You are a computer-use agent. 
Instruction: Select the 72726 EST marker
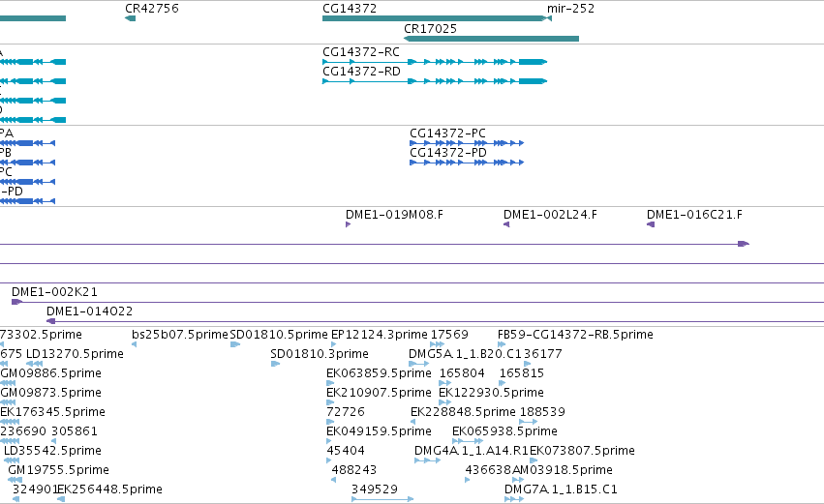coord(330,422)
